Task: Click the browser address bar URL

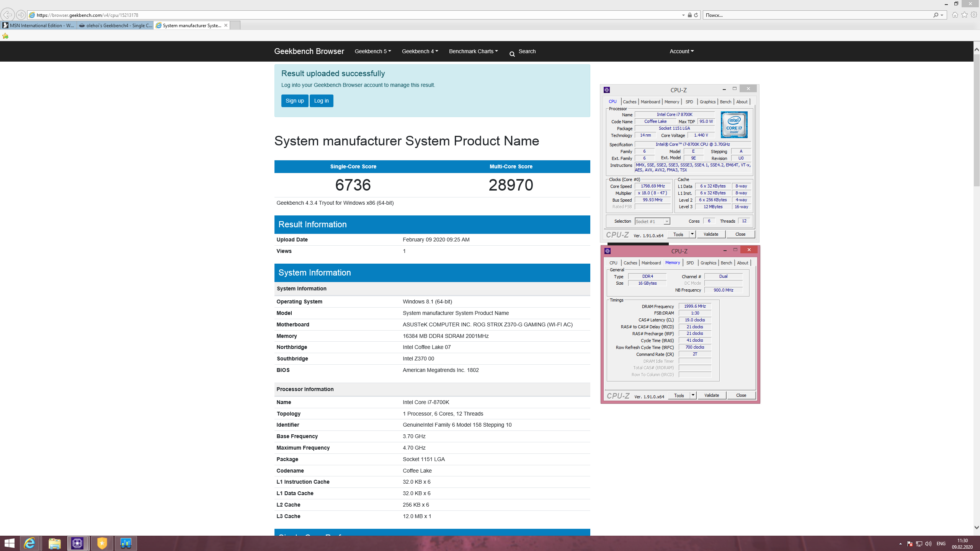Action: click(x=87, y=15)
